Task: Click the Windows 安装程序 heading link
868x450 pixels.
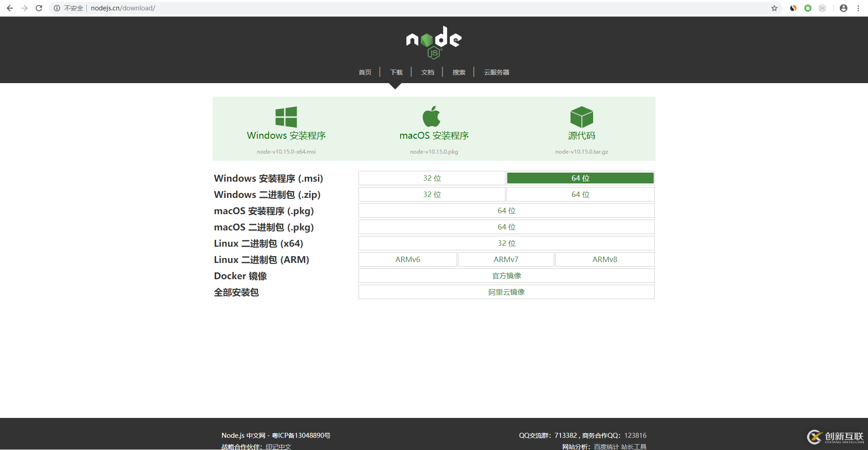Action: click(286, 136)
